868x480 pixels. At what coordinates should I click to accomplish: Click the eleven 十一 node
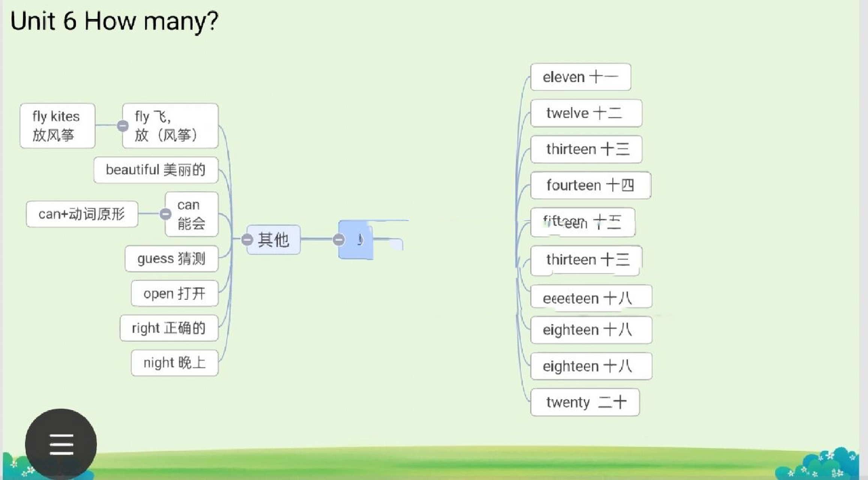[x=580, y=77]
